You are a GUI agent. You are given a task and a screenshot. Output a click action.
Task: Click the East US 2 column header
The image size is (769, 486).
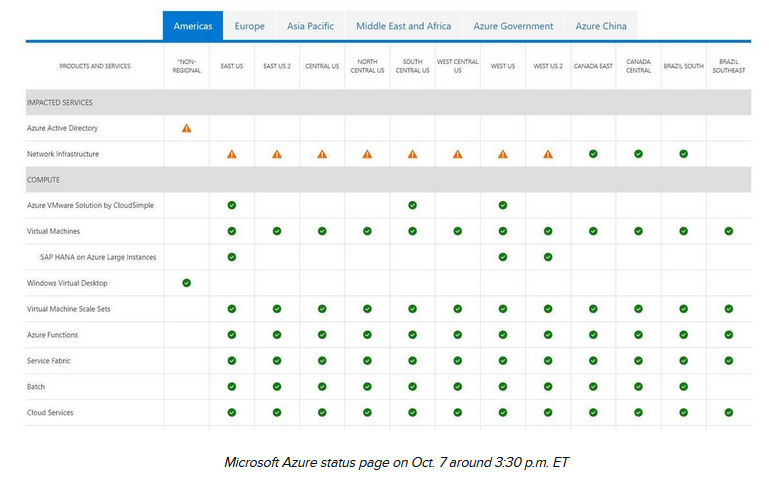pyautogui.click(x=277, y=66)
